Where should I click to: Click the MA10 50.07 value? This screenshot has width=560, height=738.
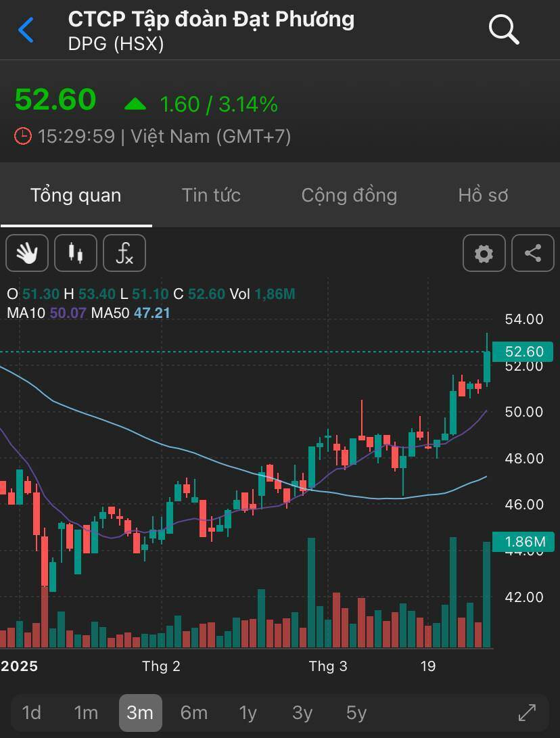(x=68, y=313)
